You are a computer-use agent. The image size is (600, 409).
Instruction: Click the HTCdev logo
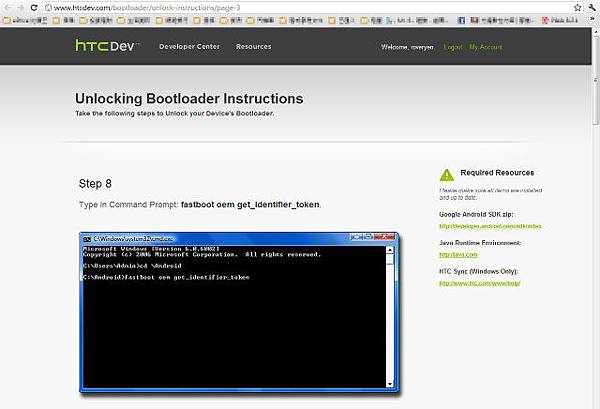point(107,46)
